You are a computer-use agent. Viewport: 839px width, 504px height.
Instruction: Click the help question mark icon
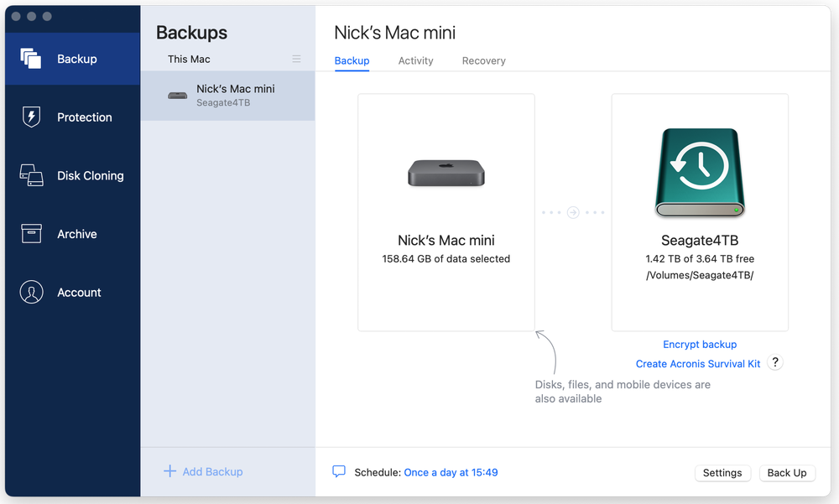click(x=776, y=363)
